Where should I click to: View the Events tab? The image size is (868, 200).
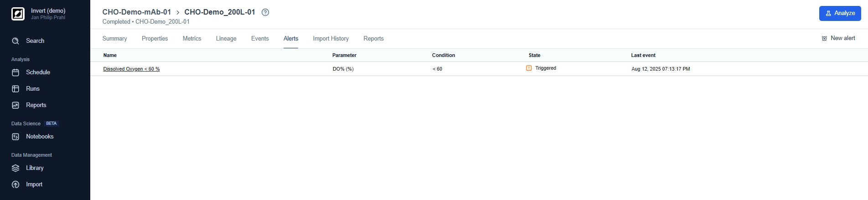pyautogui.click(x=260, y=39)
